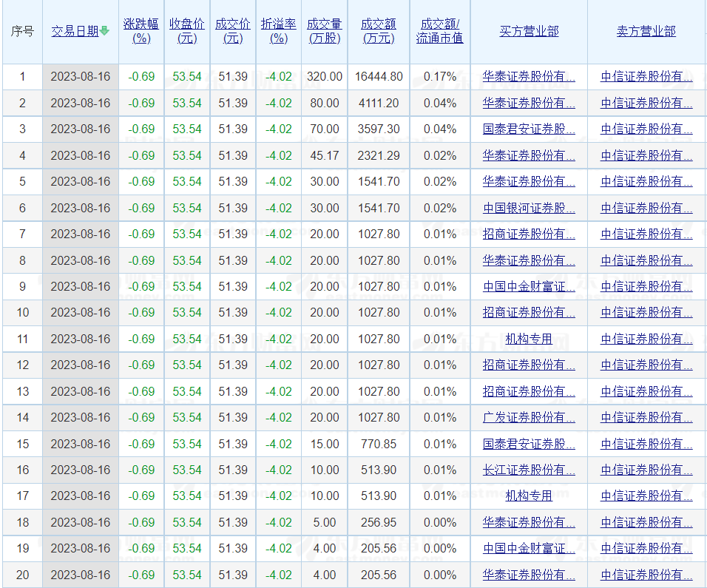Open 中国中金财富 buyer link in row 9

pos(529,286)
